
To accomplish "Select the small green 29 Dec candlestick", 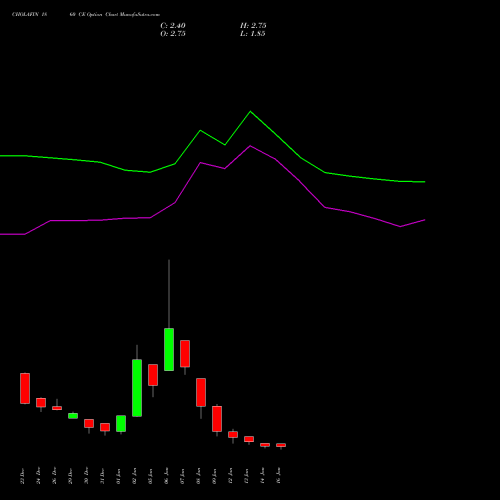I will click(73, 416).
